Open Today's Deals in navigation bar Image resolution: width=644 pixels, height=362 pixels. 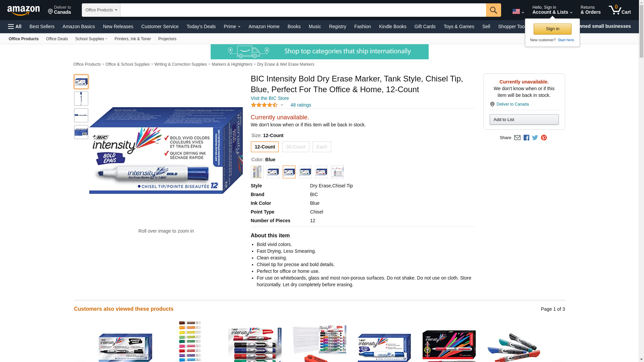point(201,26)
